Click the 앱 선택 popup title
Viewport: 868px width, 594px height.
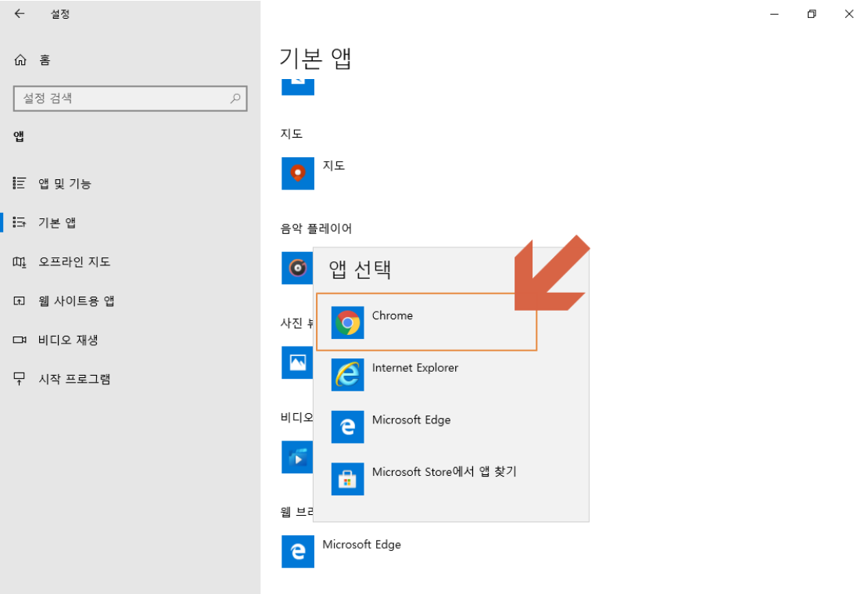click(360, 269)
